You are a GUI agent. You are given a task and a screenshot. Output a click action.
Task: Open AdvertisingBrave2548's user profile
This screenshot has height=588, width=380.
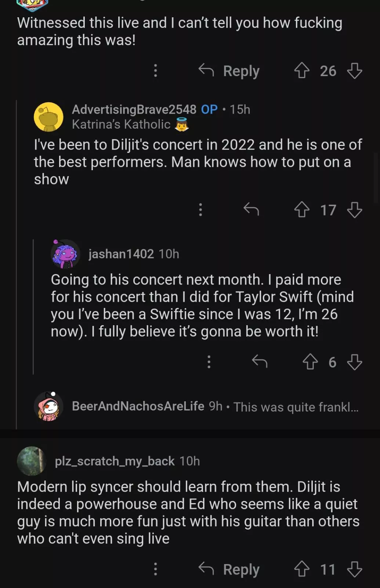click(x=134, y=110)
